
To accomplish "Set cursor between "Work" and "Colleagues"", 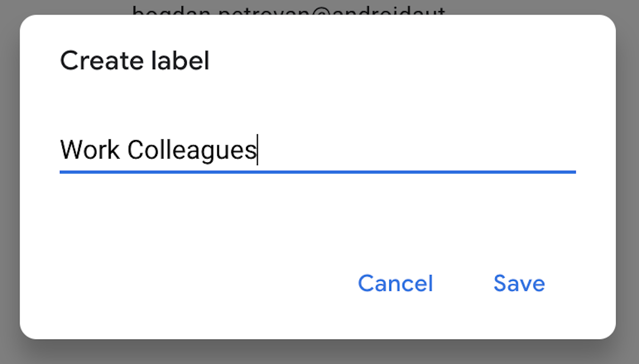I will [124, 150].
